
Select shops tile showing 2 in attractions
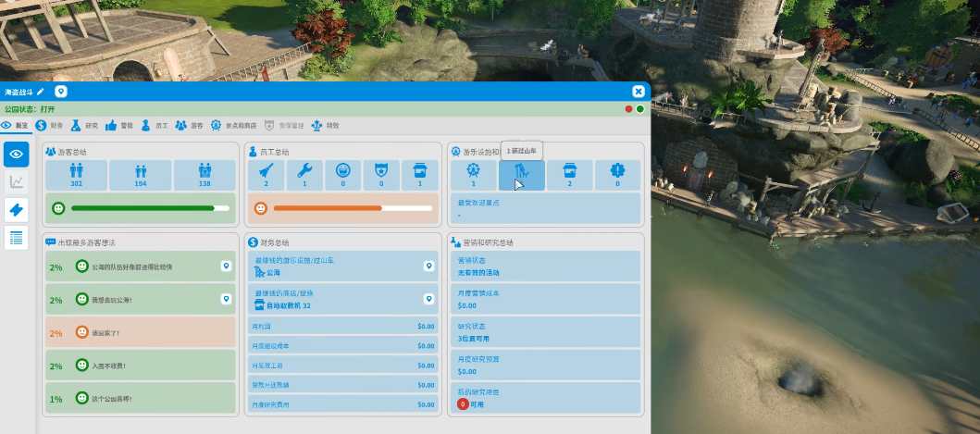(569, 175)
